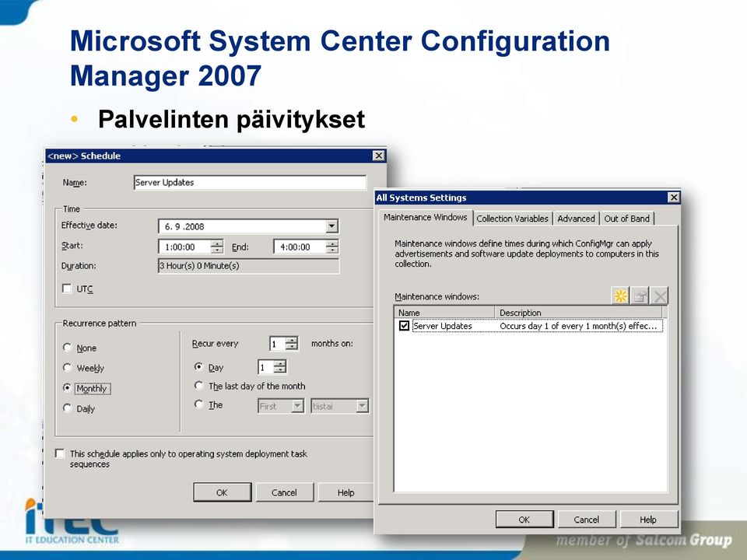This screenshot has height=560, width=747.
Task: Click the new maintenance window starburst icon
Action: (620, 296)
